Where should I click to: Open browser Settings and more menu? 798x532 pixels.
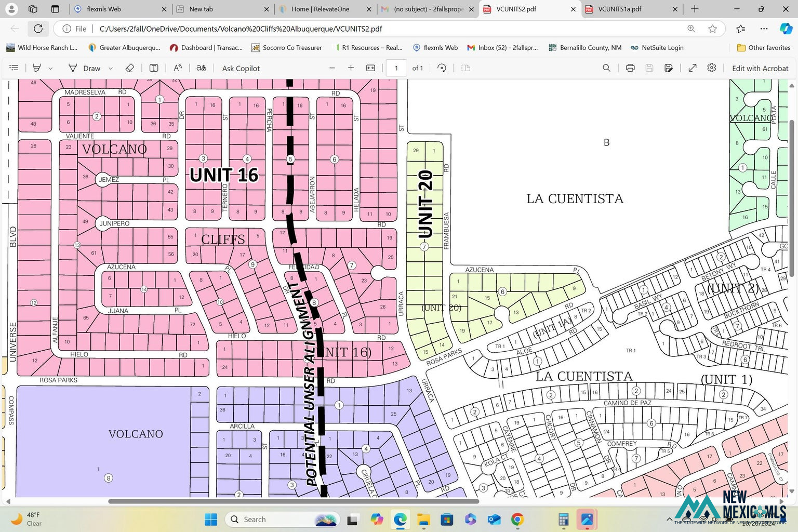pyautogui.click(x=764, y=29)
